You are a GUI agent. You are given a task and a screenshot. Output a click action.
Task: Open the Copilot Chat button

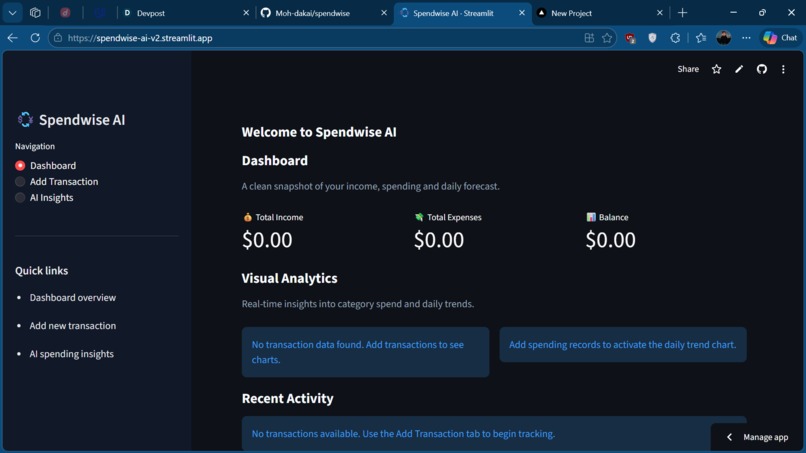[780, 38]
